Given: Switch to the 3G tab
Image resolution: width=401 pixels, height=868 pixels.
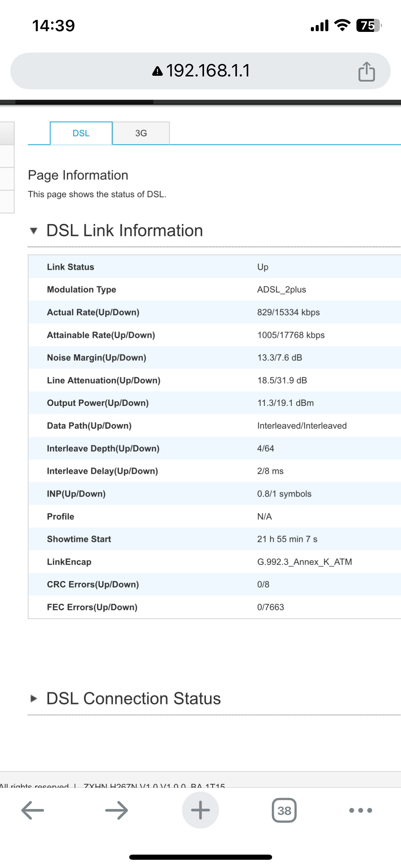Looking at the screenshot, I should [x=141, y=133].
